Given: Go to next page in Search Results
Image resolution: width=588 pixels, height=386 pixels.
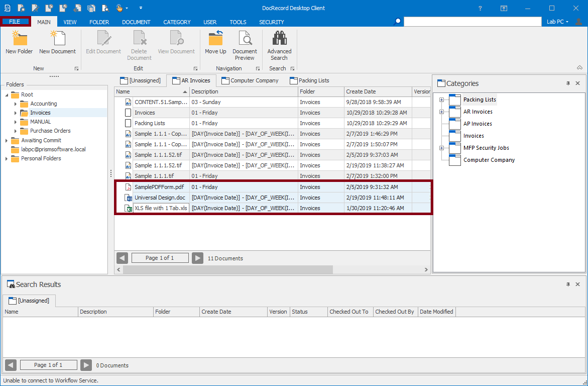Looking at the screenshot, I should click(86, 365).
